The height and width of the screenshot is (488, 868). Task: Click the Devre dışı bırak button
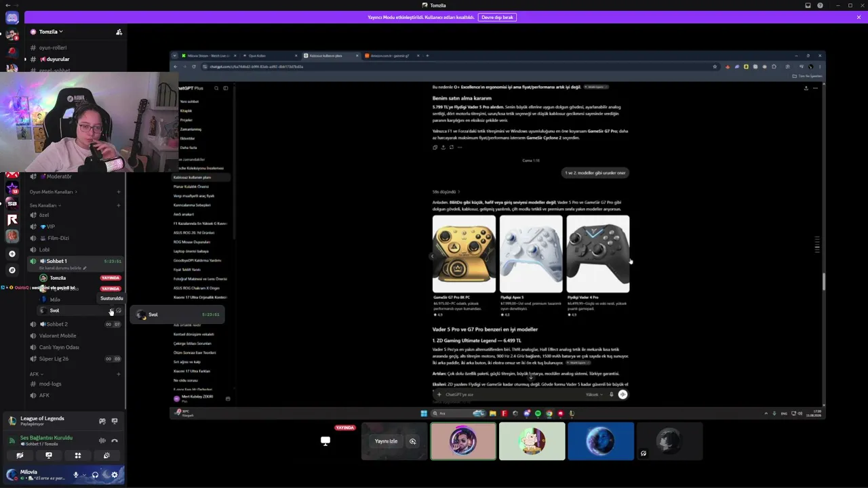point(497,17)
